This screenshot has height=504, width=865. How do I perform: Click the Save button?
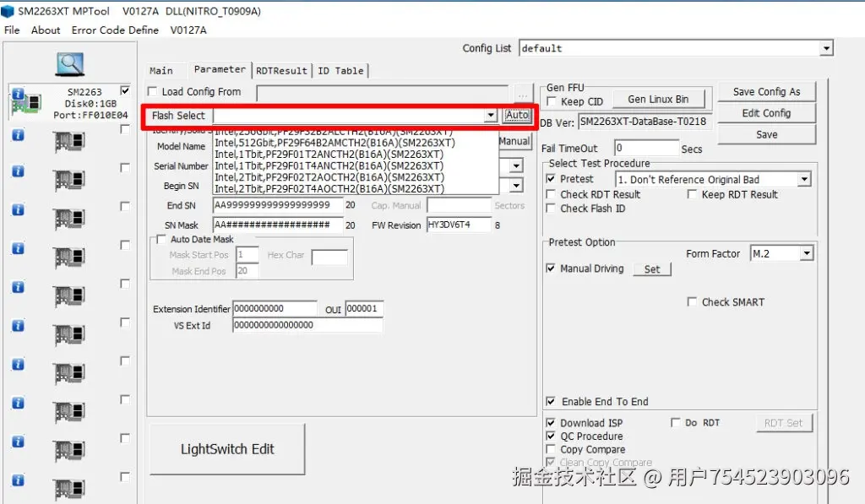click(766, 134)
